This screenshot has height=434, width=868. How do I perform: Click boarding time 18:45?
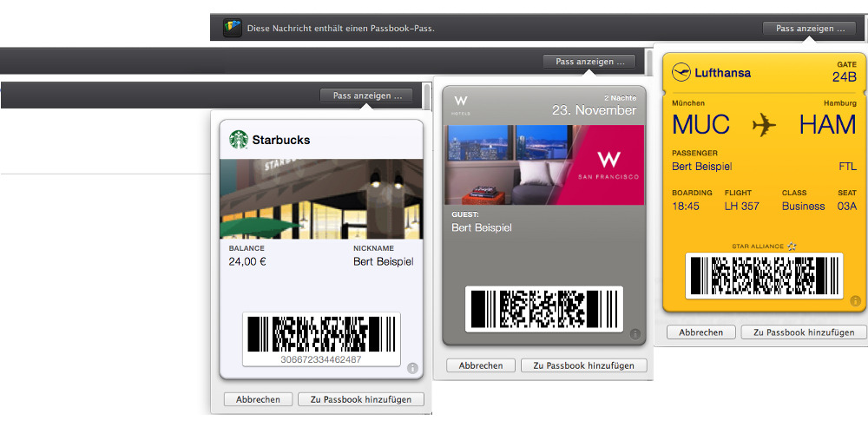686,206
